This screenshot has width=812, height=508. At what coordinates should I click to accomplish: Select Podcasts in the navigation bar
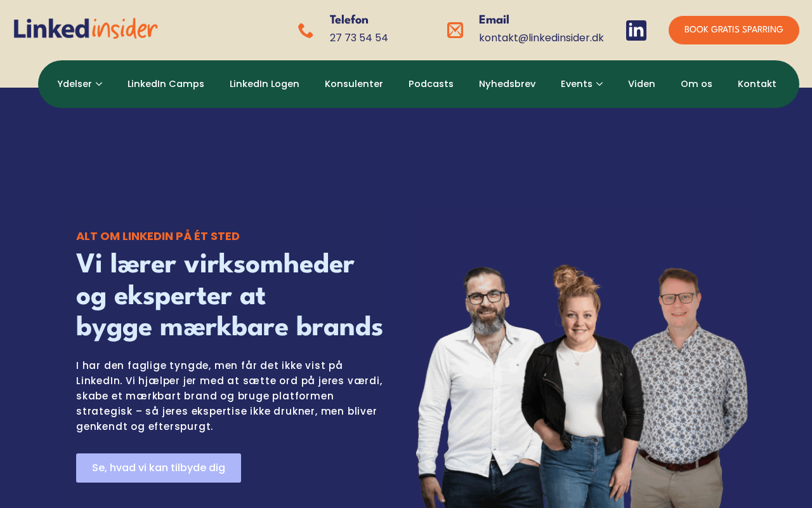(x=431, y=84)
